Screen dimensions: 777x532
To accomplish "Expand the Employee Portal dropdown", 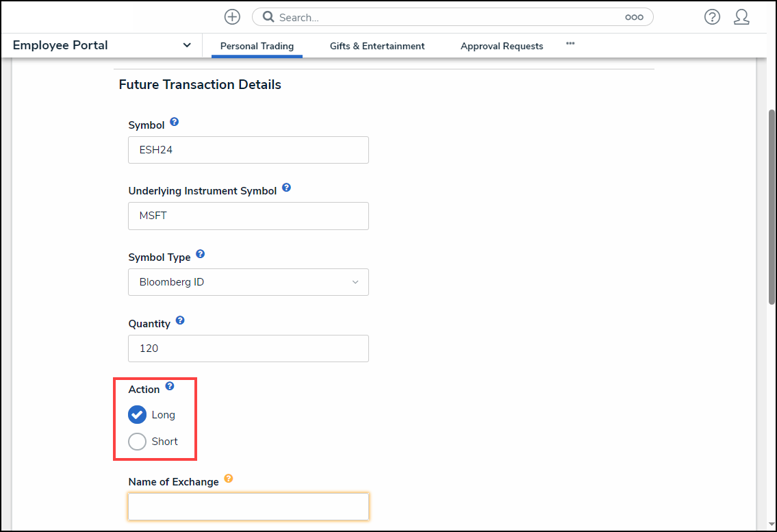I will [187, 45].
